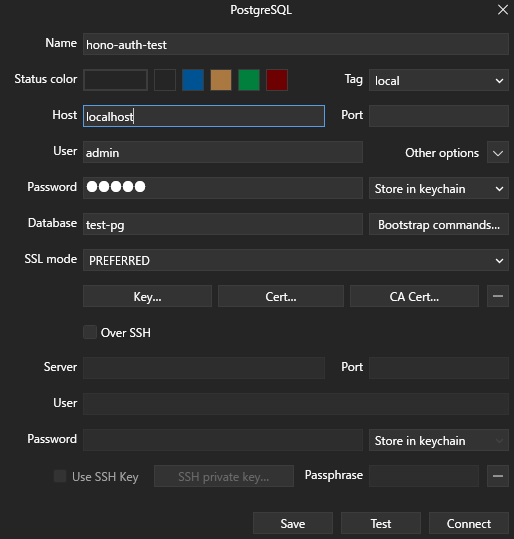The height and width of the screenshot is (539, 514).
Task: Choose the dark red status color
Action: point(277,80)
